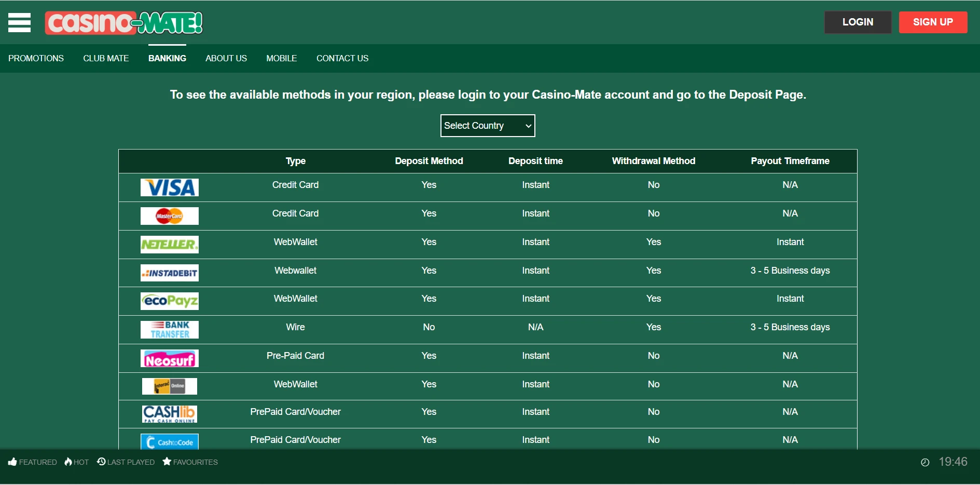Click the Wire type cell
Viewport: 980px width, 485px height.
[296, 327]
